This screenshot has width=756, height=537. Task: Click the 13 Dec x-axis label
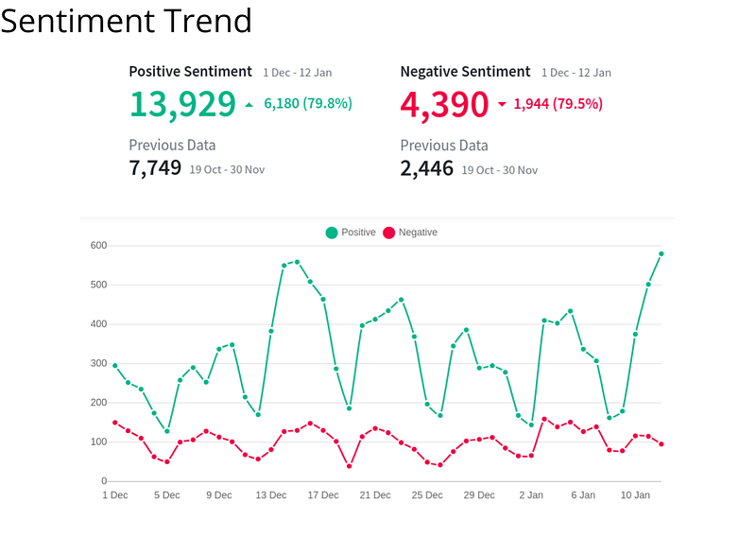(271, 495)
